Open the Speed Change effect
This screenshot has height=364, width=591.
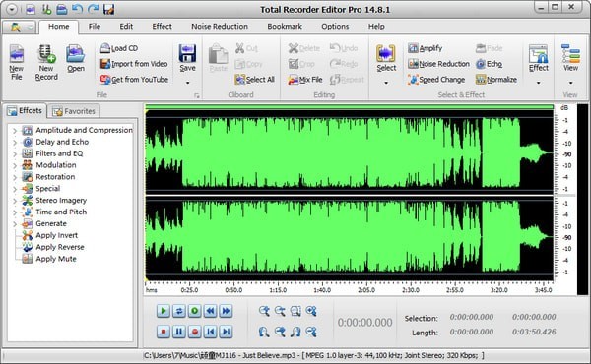(x=436, y=80)
